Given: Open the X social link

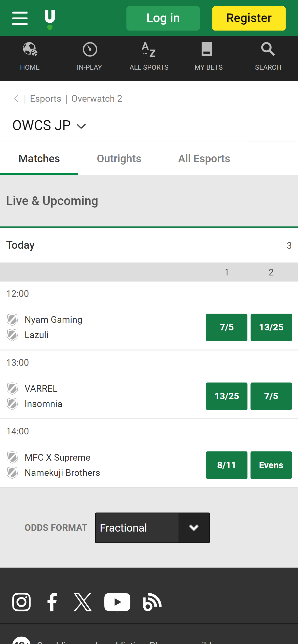Looking at the screenshot, I should (83, 602).
